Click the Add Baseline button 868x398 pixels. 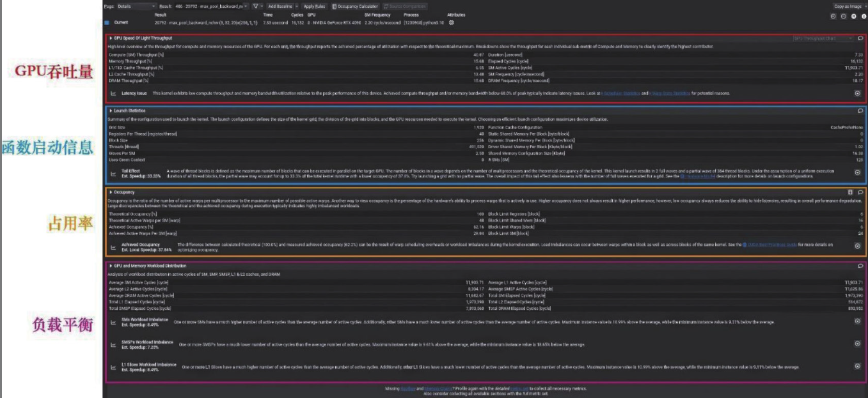(x=280, y=6)
